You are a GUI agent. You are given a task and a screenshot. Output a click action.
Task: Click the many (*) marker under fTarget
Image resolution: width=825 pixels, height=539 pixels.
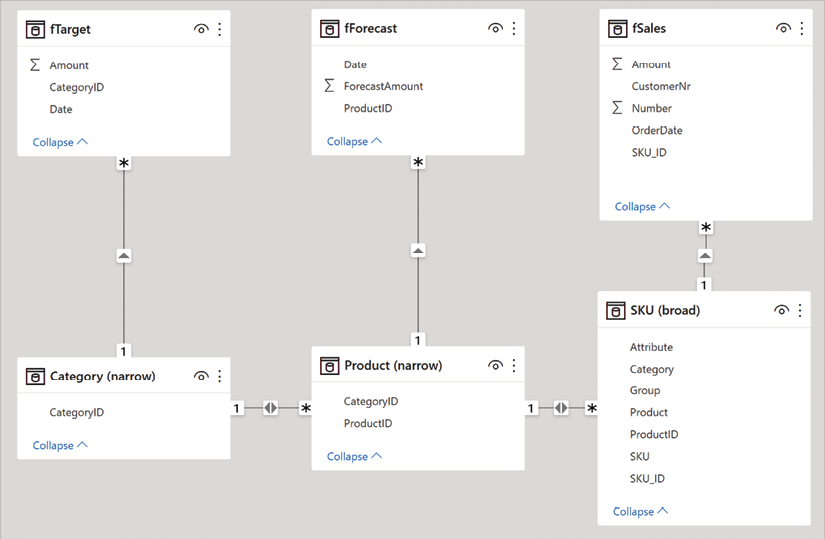pos(124,163)
